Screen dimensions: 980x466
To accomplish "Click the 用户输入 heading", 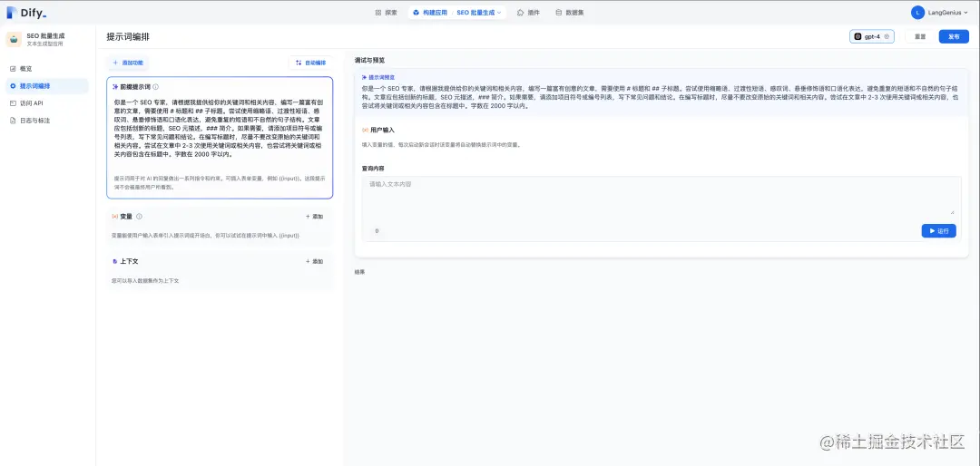I will (383, 130).
